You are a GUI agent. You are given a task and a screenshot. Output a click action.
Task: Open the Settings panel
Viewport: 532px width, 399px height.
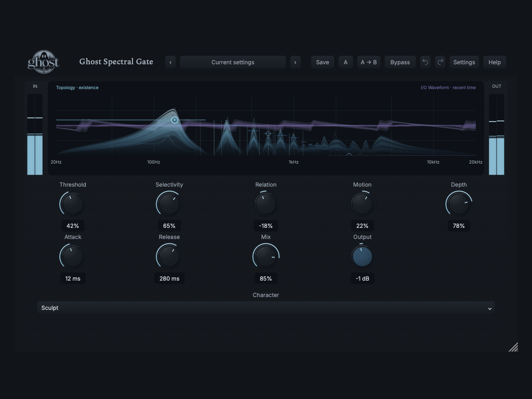(464, 62)
